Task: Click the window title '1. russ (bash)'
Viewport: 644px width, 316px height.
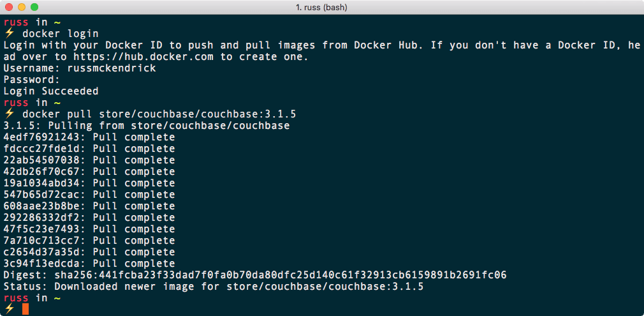Action: coord(322,8)
